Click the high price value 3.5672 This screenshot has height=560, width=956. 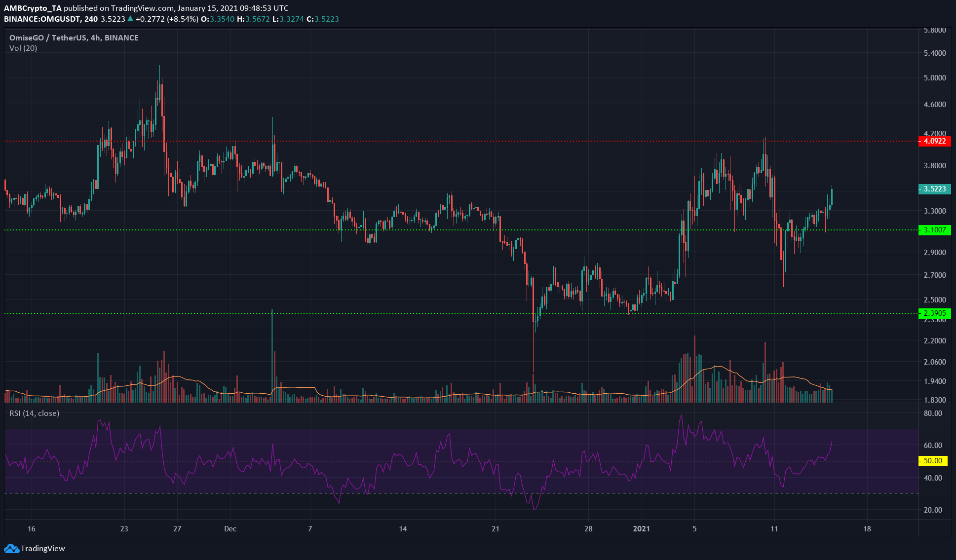click(x=257, y=19)
